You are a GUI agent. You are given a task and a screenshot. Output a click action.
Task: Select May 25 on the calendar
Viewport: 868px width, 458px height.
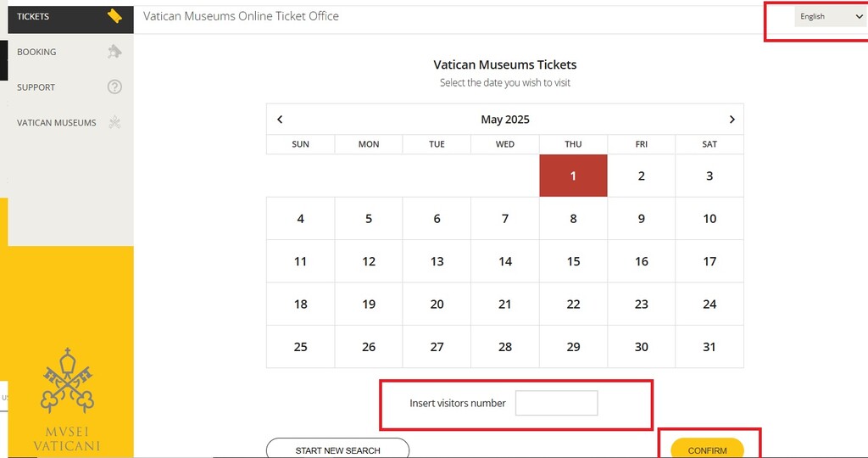pos(301,346)
